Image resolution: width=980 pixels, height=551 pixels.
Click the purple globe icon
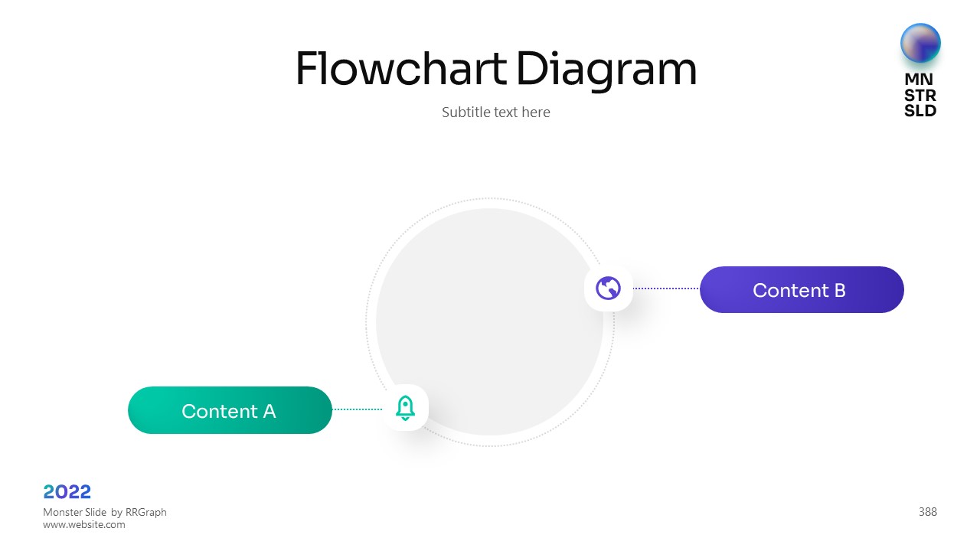tap(609, 289)
